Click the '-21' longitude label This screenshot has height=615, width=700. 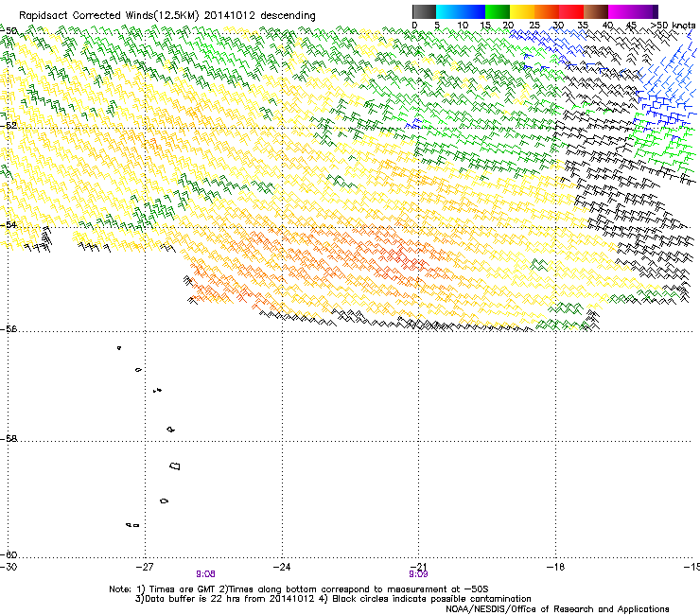tap(418, 567)
